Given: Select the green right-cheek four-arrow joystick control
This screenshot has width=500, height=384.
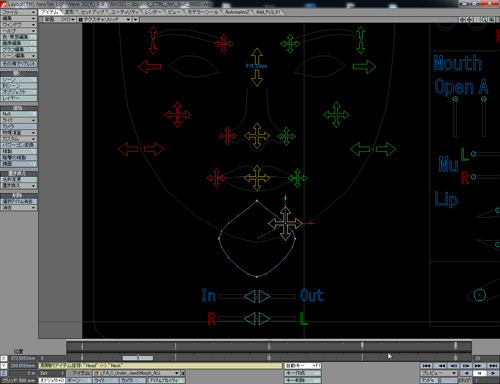Looking at the screenshot, I should pyautogui.click(x=336, y=115).
